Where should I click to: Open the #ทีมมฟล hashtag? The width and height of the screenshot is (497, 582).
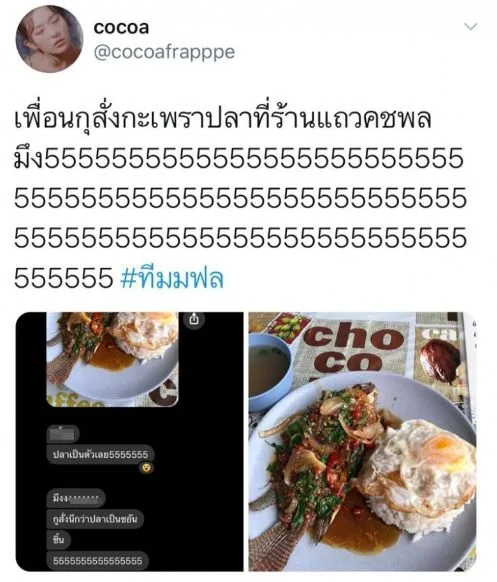172,278
